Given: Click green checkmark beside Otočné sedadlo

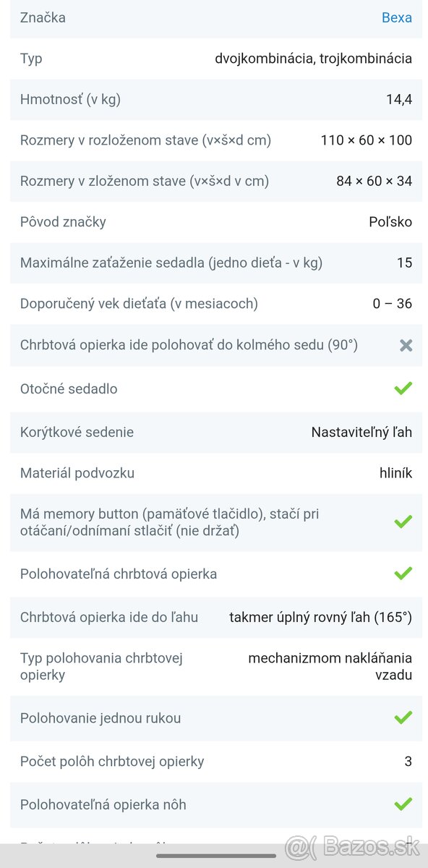Looking at the screenshot, I should point(403,388).
